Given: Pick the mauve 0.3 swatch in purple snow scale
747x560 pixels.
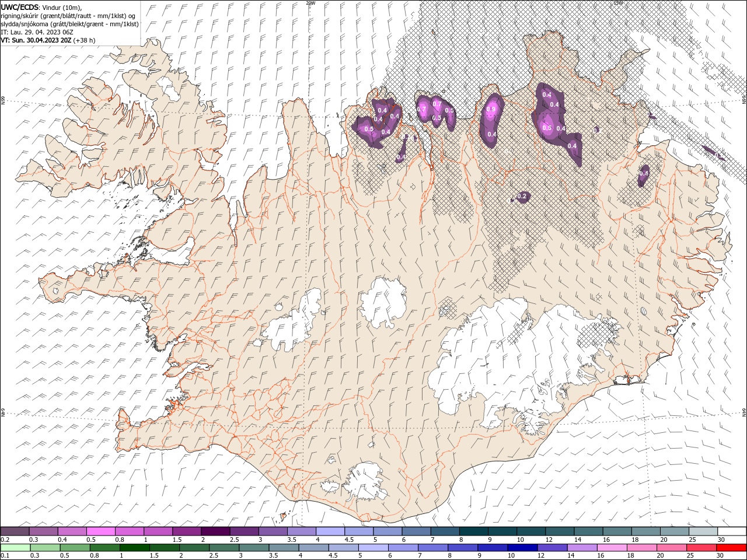Looking at the screenshot, I should point(43,531).
